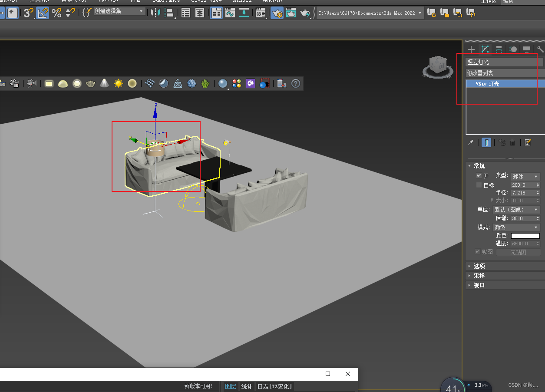Viewport: 545px width, 392px height.
Task: Remove modifier with trash icon
Action: [x=512, y=142]
